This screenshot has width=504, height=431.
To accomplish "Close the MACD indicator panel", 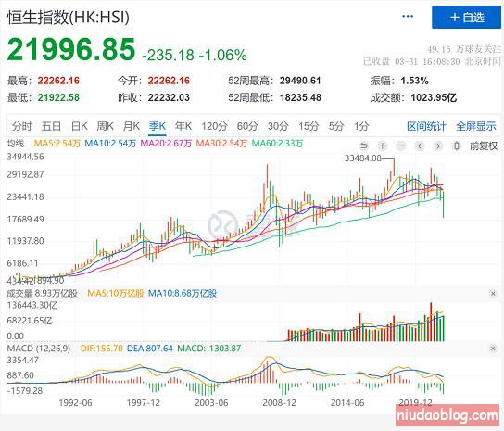I will [x=493, y=349].
